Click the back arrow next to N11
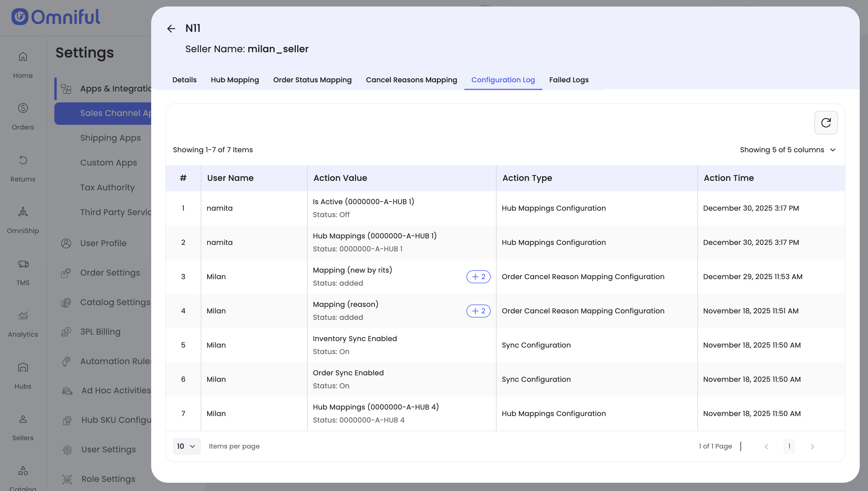 tap(171, 29)
